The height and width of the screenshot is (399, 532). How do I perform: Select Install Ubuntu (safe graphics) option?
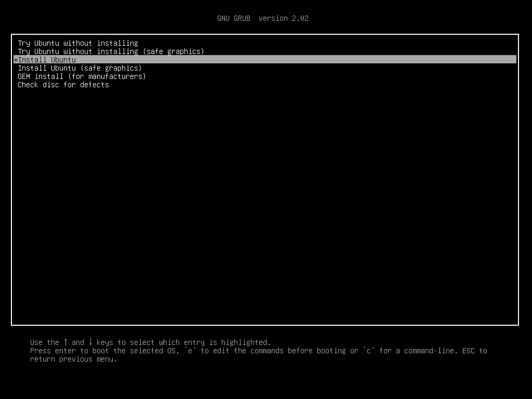point(79,68)
